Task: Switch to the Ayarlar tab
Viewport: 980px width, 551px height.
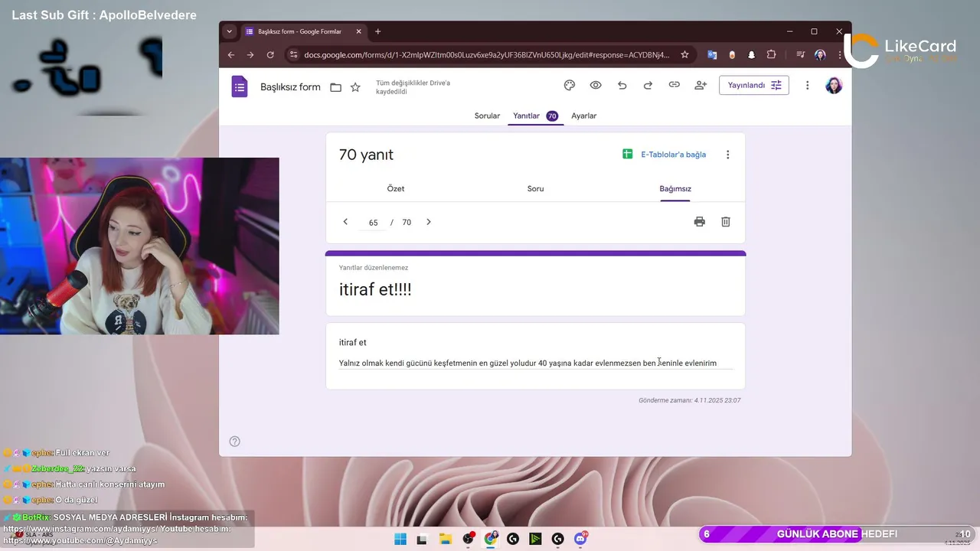Action: pyautogui.click(x=584, y=116)
